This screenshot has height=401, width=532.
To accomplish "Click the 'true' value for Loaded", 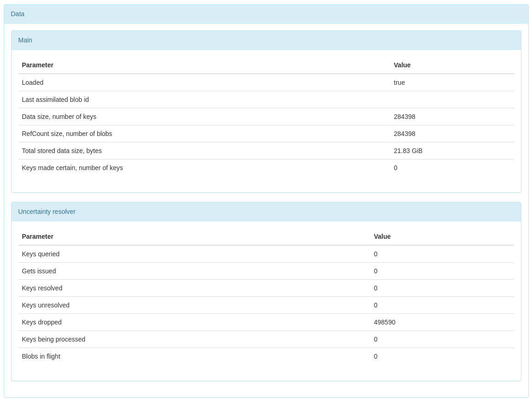I will click(399, 83).
